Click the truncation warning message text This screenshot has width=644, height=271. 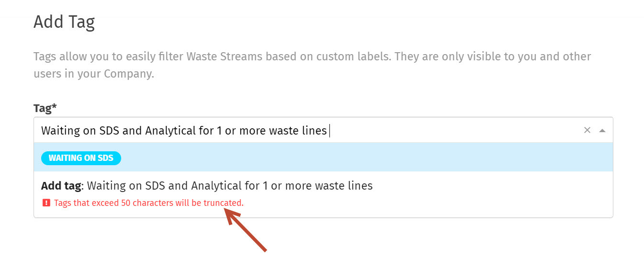tap(148, 203)
